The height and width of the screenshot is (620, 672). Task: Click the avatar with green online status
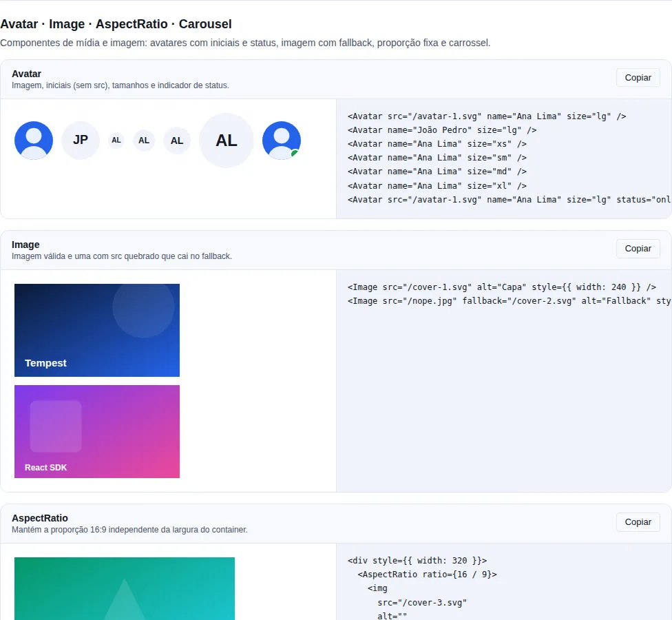coord(281,141)
